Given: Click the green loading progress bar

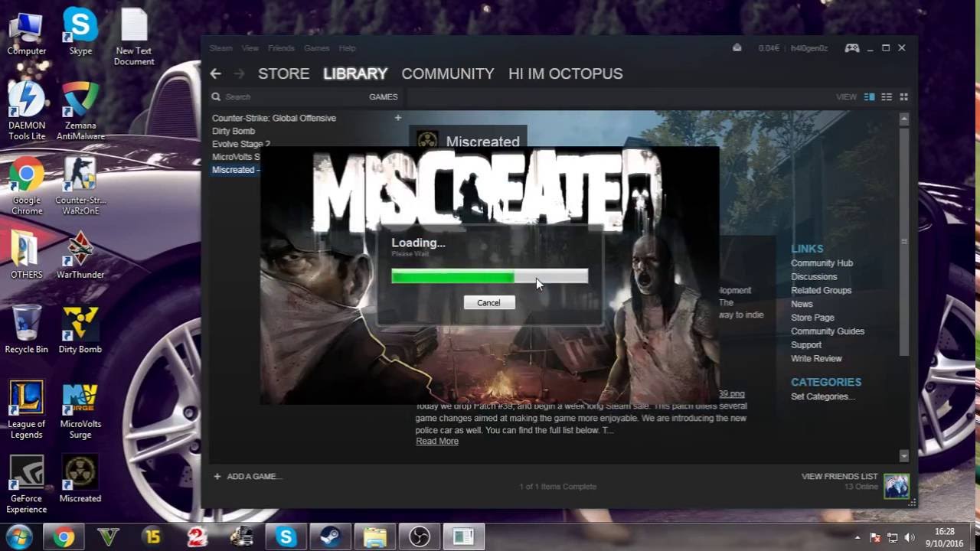Looking at the screenshot, I should click(x=489, y=277).
